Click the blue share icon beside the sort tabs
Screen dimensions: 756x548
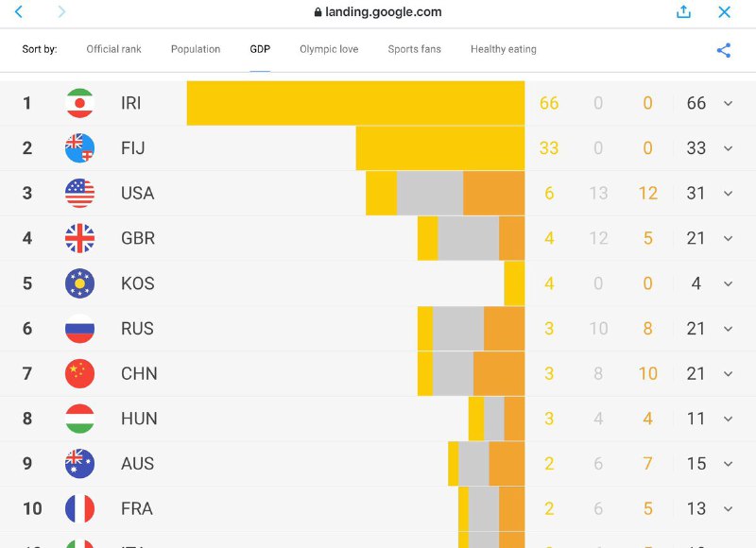724,50
